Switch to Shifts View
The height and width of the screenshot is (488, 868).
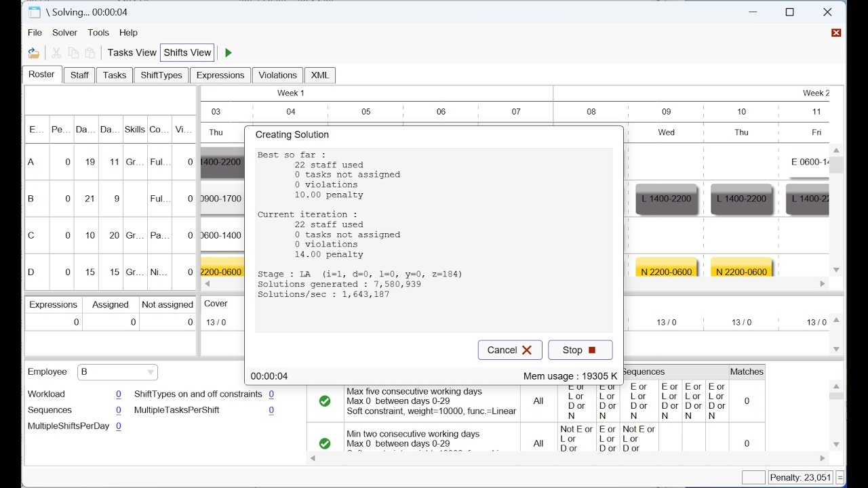pos(187,53)
